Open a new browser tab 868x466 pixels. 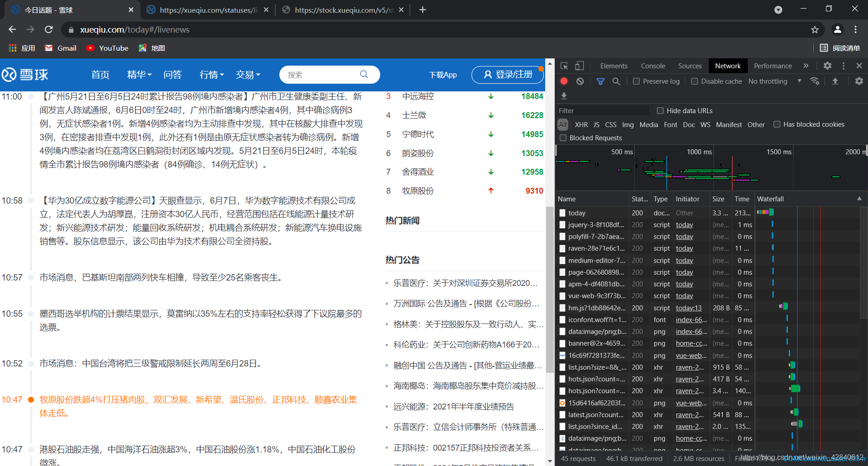coord(423,10)
